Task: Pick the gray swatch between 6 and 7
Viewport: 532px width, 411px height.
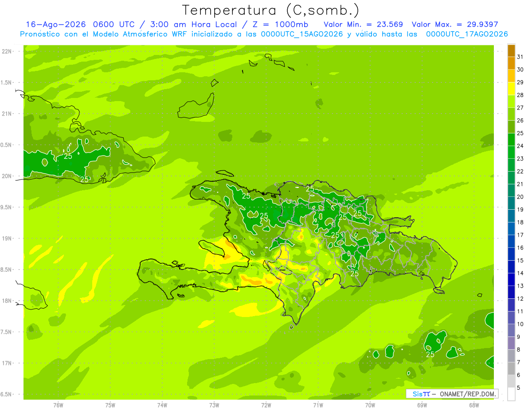Action: tap(511, 368)
